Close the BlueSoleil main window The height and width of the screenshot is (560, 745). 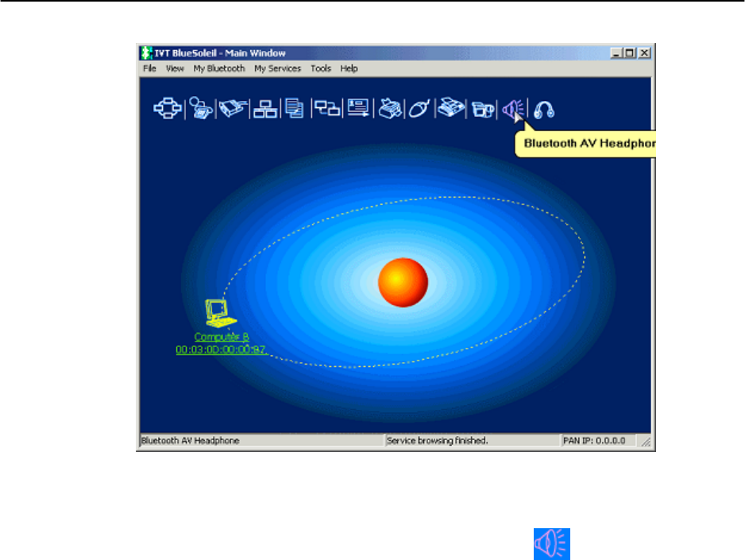click(644, 52)
